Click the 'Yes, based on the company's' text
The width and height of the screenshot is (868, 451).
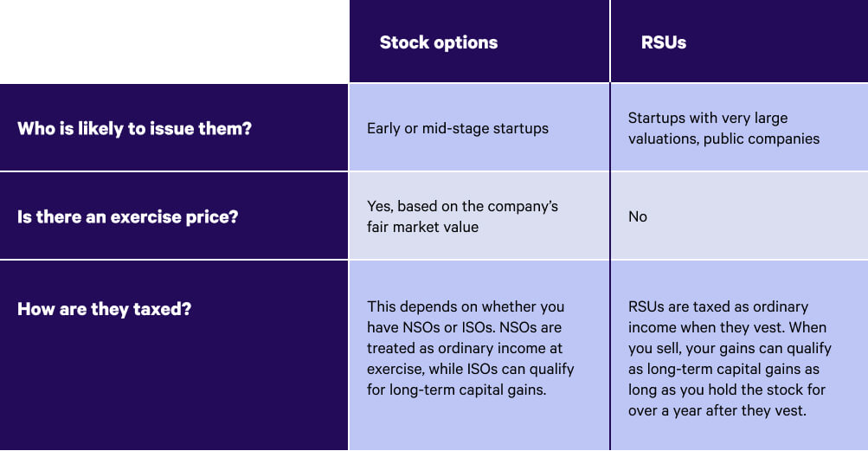coord(462,206)
